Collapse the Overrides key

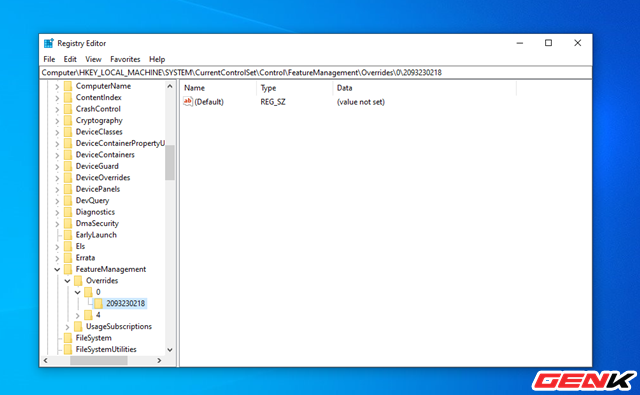67,281
